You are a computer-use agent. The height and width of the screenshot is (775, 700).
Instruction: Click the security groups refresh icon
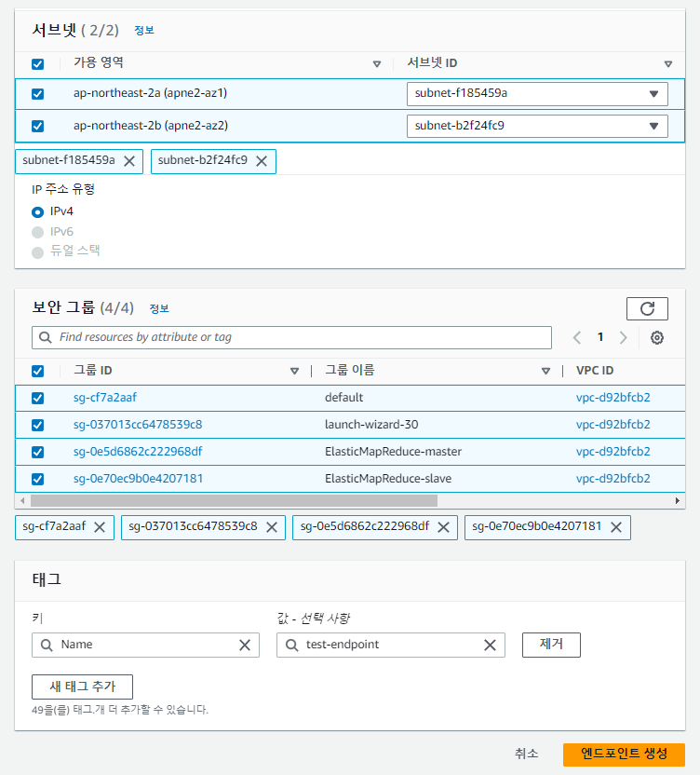coord(647,308)
